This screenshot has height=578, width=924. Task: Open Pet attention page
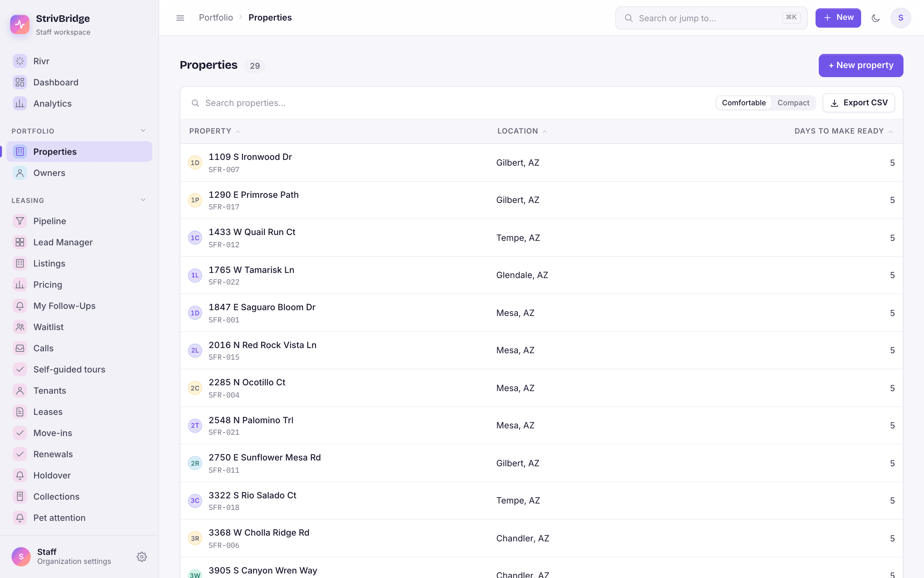(79, 518)
